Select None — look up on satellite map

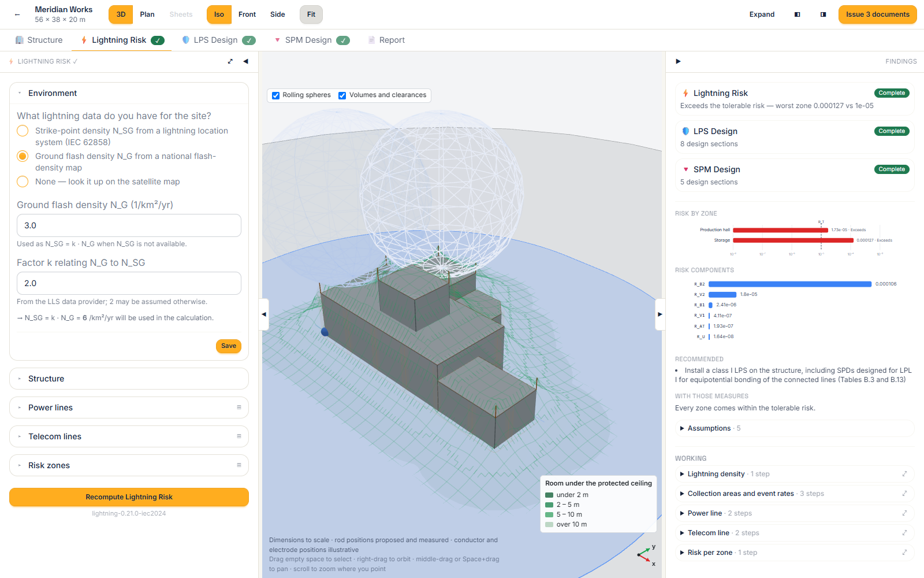(x=23, y=181)
